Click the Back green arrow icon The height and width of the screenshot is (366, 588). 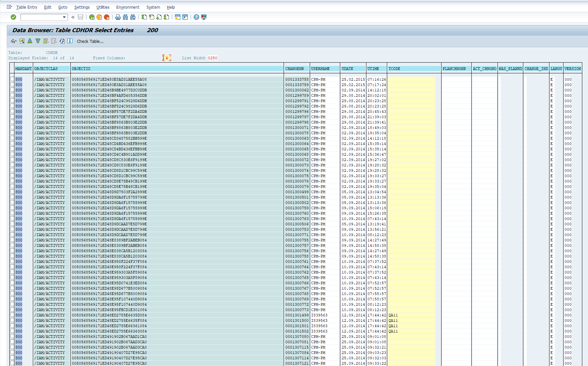click(92, 17)
